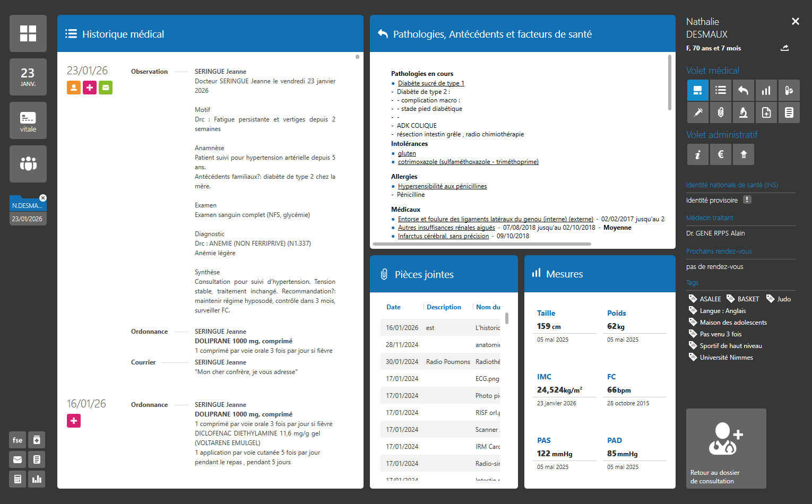Open the fse button in sidebar

coord(18,440)
